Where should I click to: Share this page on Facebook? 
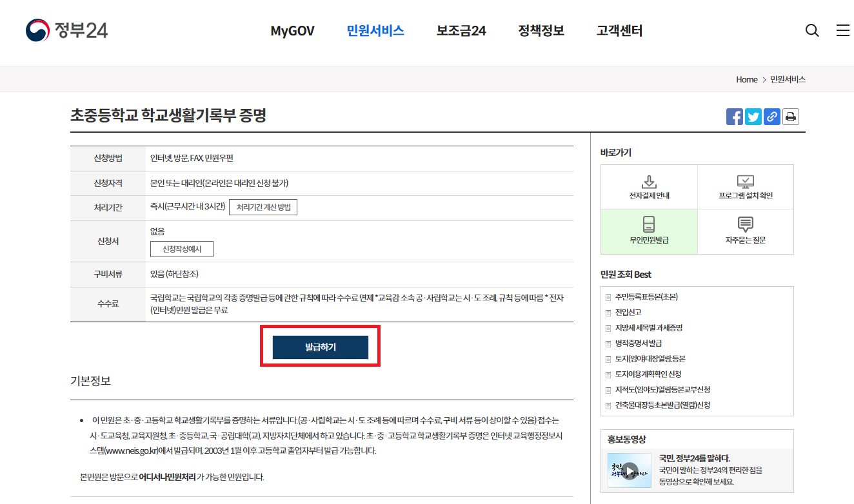(734, 116)
